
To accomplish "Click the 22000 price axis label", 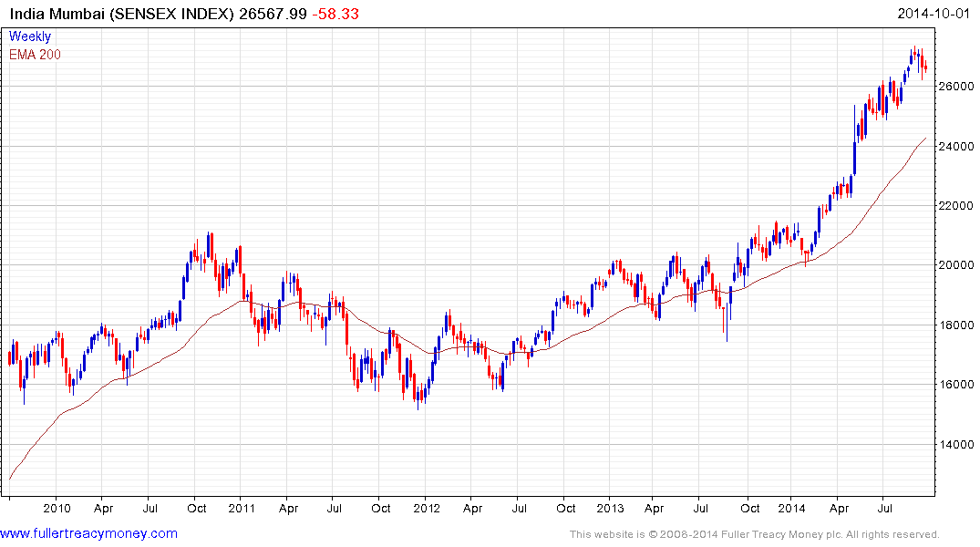I will [956, 206].
